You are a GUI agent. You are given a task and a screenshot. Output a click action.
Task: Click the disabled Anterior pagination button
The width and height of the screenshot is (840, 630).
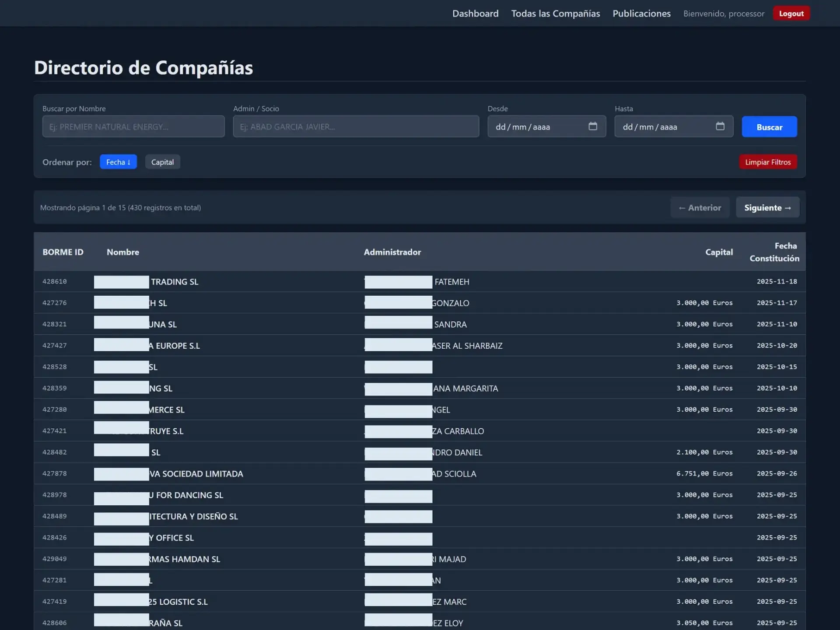(x=700, y=207)
